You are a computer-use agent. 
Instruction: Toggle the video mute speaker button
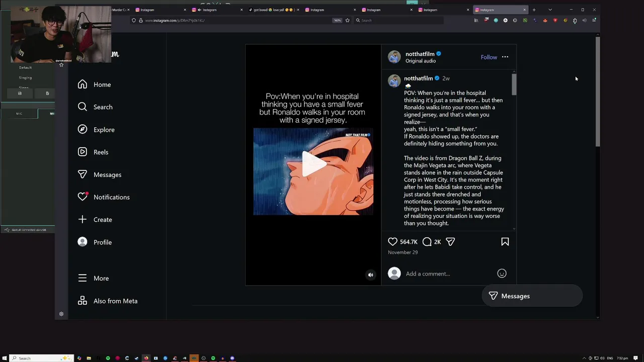click(371, 275)
